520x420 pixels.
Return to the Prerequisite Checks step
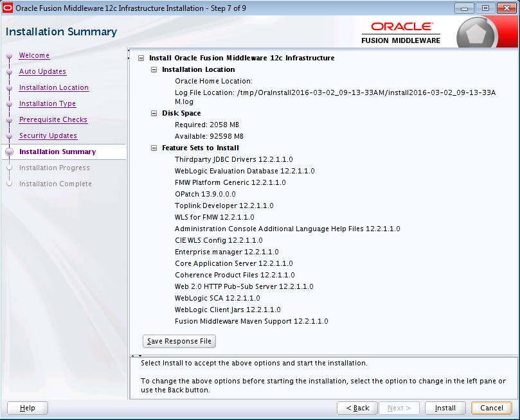(x=53, y=119)
